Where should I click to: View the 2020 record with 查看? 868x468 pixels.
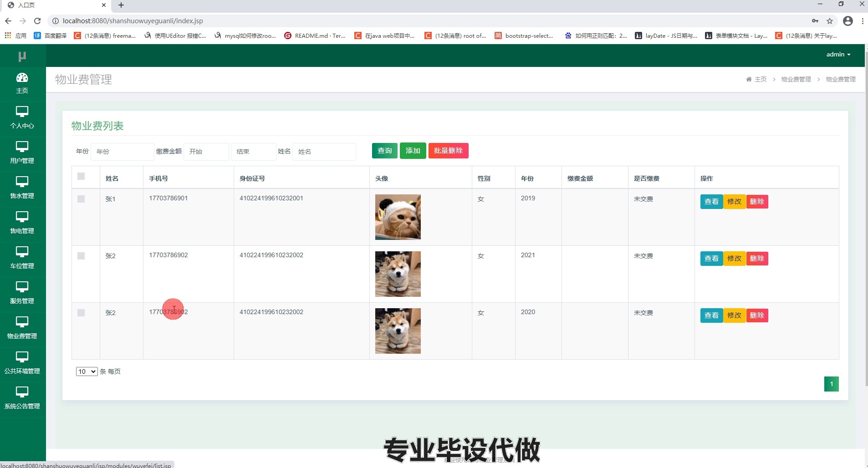pos(711,315)
